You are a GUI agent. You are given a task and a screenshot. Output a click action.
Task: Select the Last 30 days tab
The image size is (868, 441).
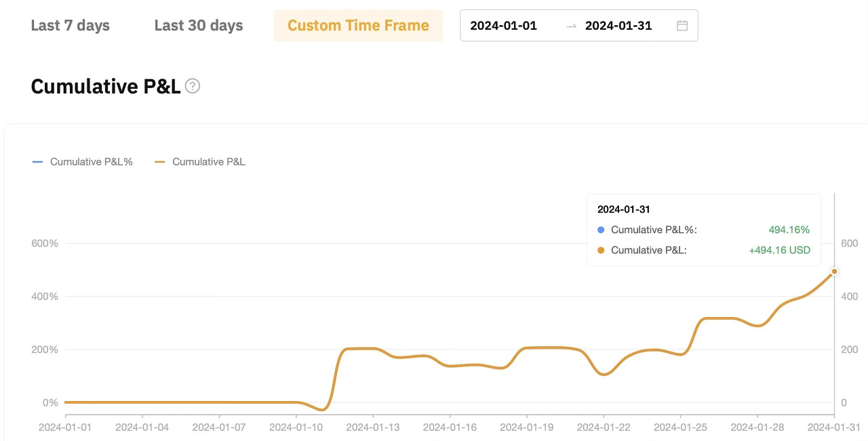[x=199, y=26]
